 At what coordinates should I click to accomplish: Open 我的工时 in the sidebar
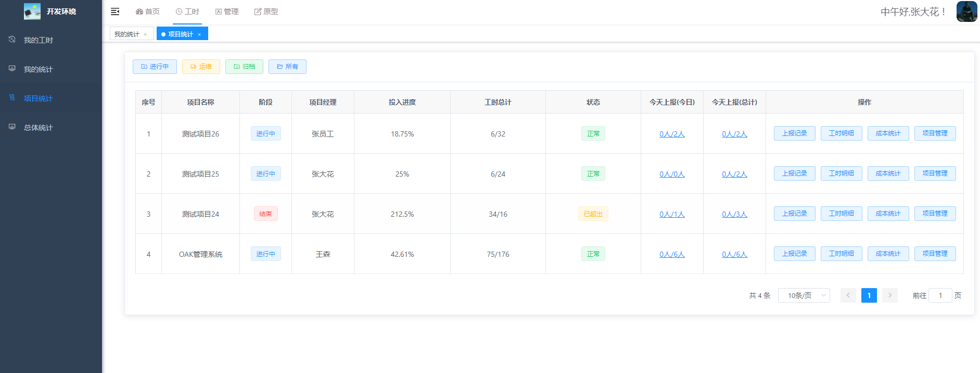click(x=38, y=40)
